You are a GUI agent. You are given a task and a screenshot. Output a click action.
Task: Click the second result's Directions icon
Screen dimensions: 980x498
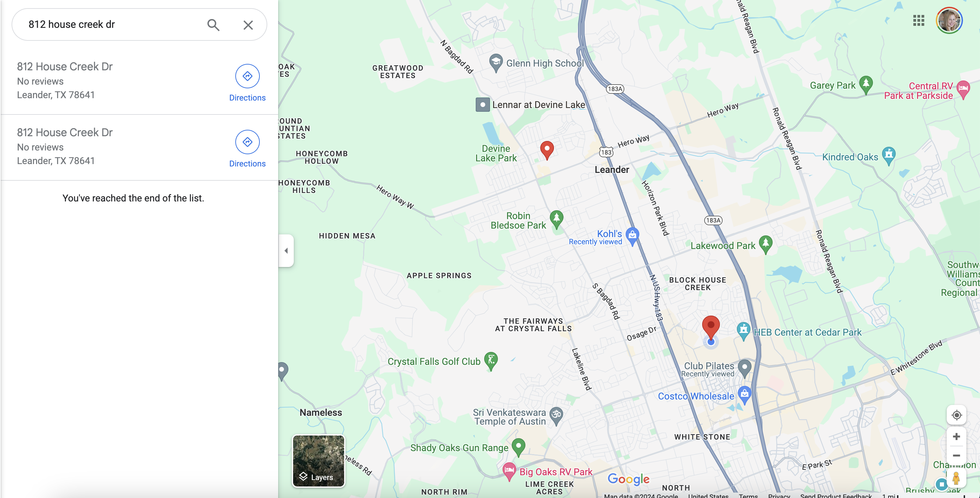point(247,142)
